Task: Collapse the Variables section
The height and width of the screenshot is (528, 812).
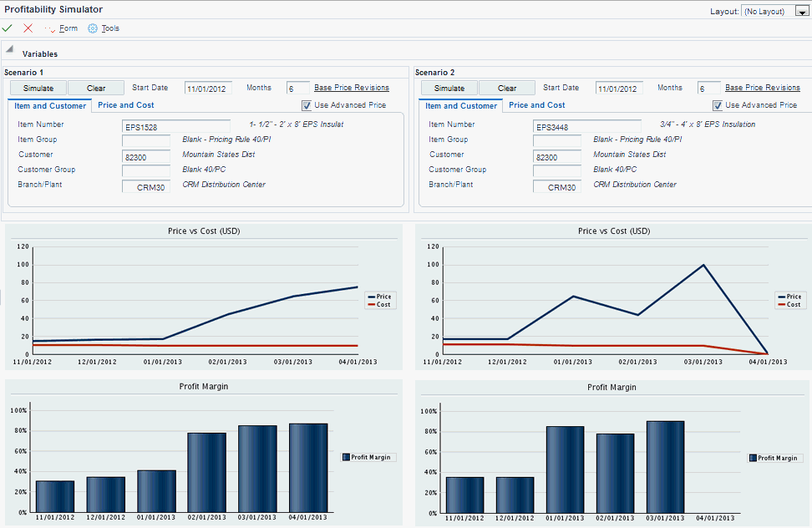Action: (10, 48)
